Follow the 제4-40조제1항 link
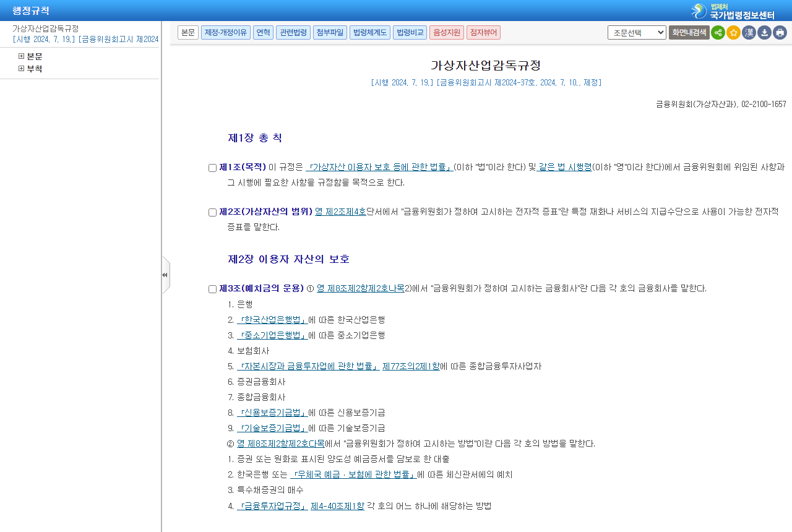 click(x=337, y=505)
